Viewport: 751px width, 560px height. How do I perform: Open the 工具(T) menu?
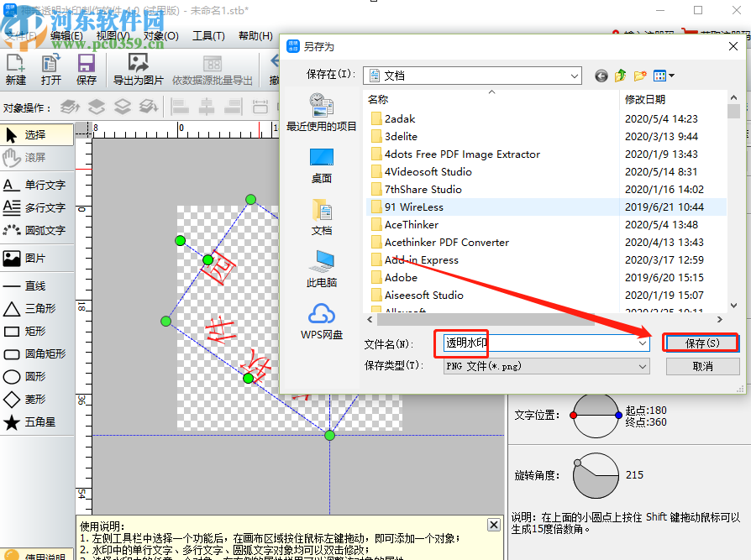(208, 36)
